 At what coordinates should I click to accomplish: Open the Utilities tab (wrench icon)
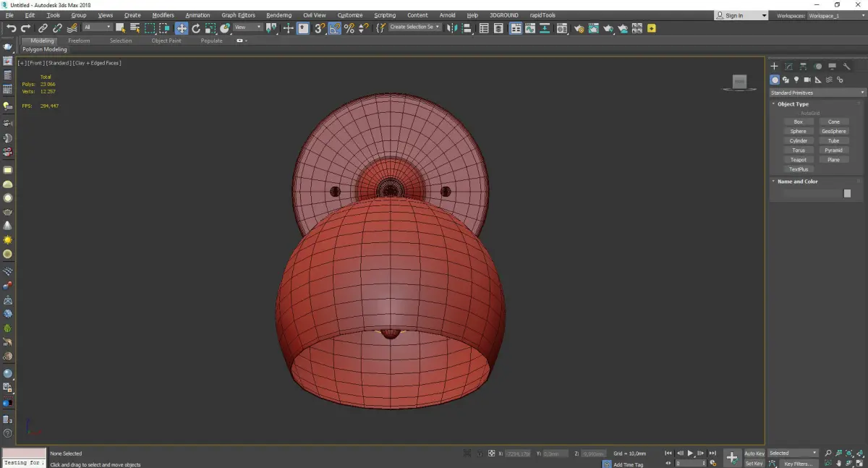point(846,67)
